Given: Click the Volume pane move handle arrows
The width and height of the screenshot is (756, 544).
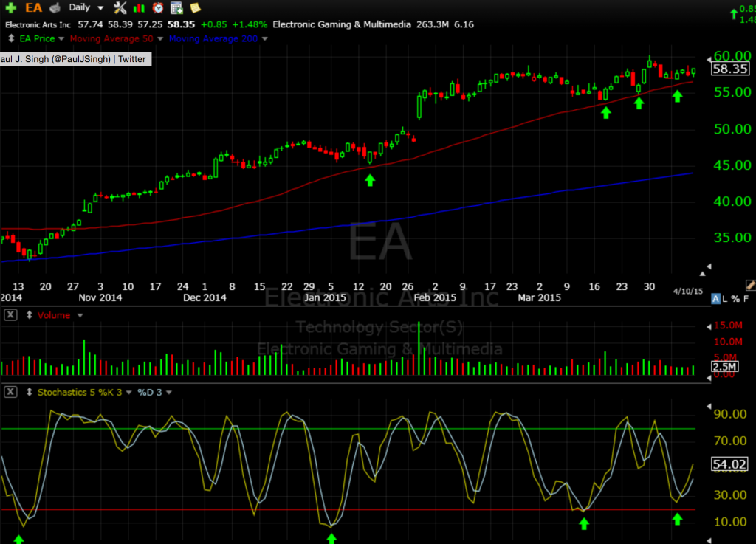Looking at the screenshot, I should click(x=29, y=315).
